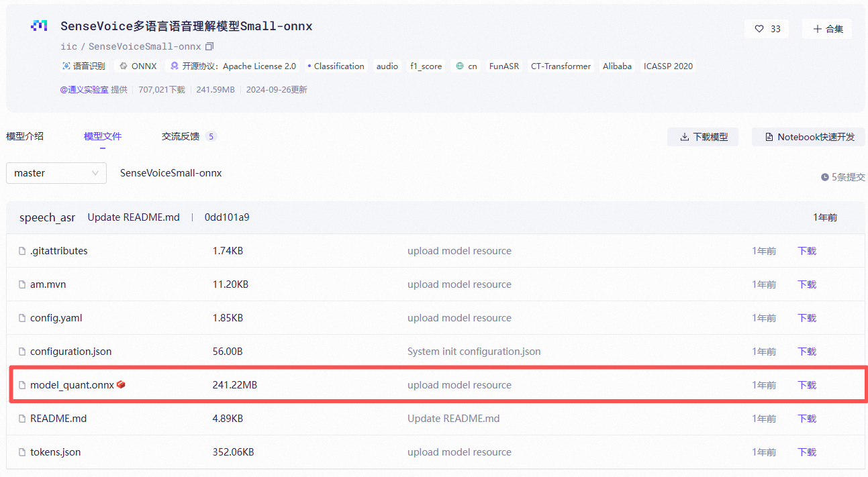The image size is (868, 477).
Task: Switch to the 模型介绍 tab
Action: click(25, 136)
